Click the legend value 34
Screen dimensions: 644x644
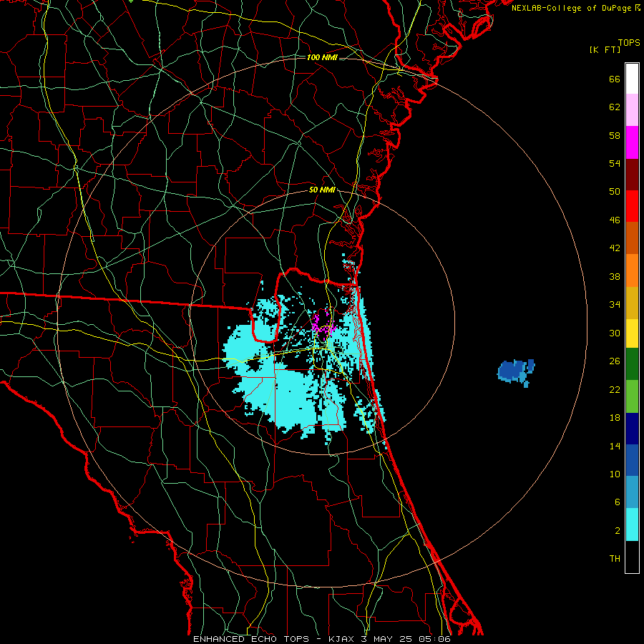(615, 304)
